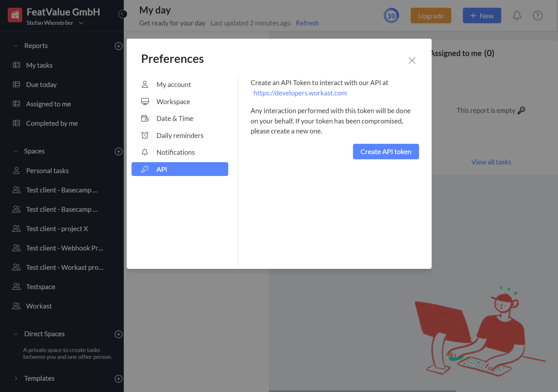Close the Preferences dialog
Viewport: 558px width, 392px height.
tap(412, 60)
